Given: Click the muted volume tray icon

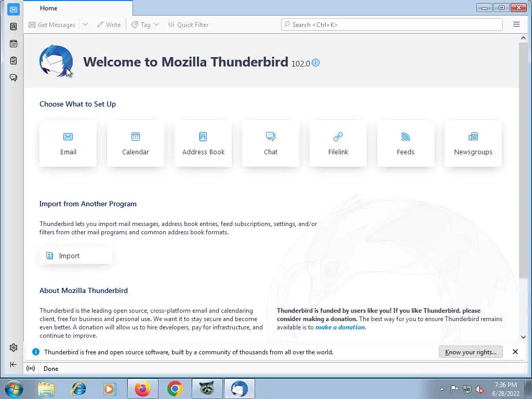Looking at the screenshot, I should click(480, 389).
